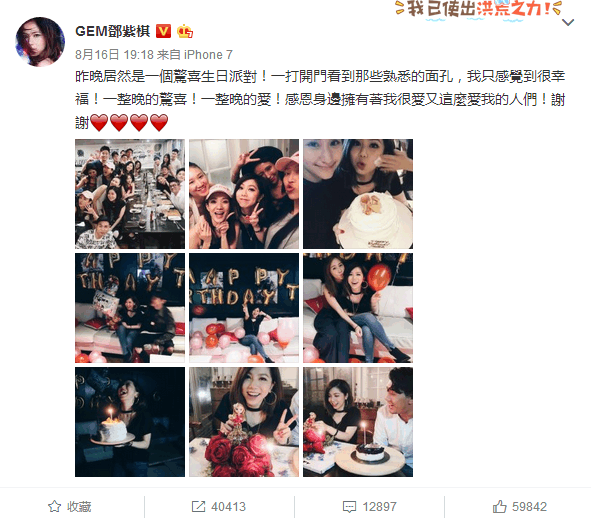Click the comment bubble icon
591x524 pixels.
[x=349, y=507]
